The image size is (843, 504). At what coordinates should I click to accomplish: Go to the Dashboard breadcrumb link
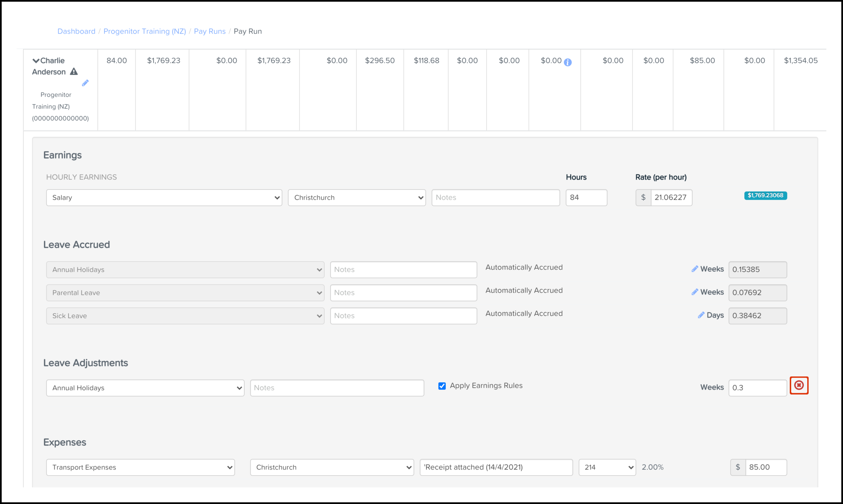(76, 31)
